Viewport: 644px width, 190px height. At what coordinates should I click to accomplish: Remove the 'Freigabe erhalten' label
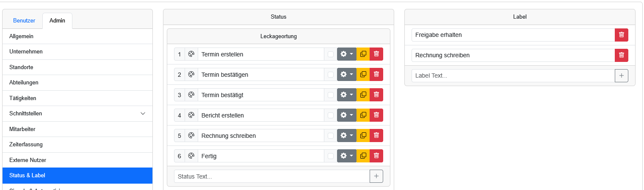tap(622, 35)
